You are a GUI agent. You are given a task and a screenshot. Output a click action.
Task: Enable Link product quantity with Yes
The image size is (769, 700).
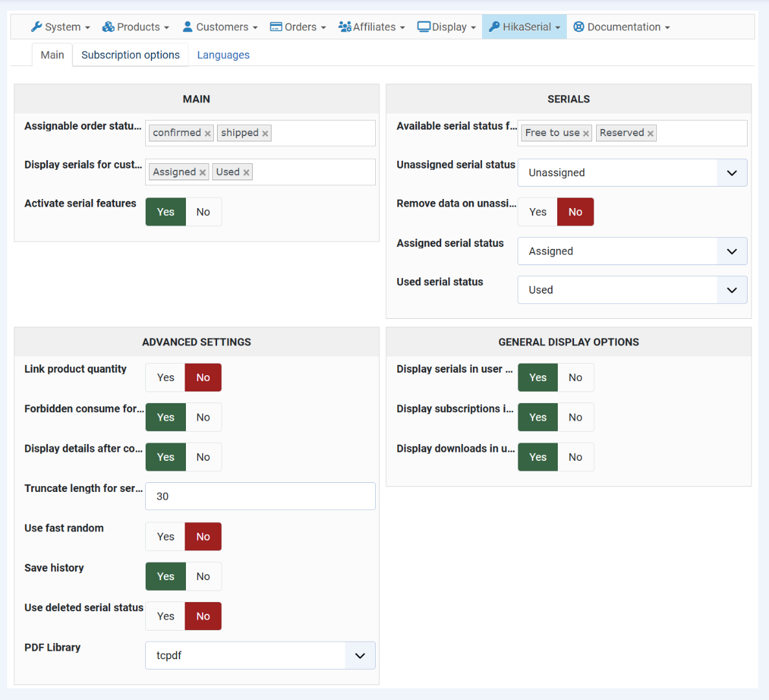(166, 378)
